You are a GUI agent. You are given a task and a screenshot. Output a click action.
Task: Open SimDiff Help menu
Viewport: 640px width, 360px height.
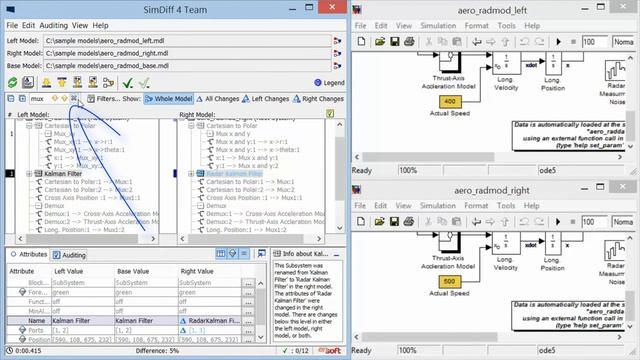[x=100, y=25]
